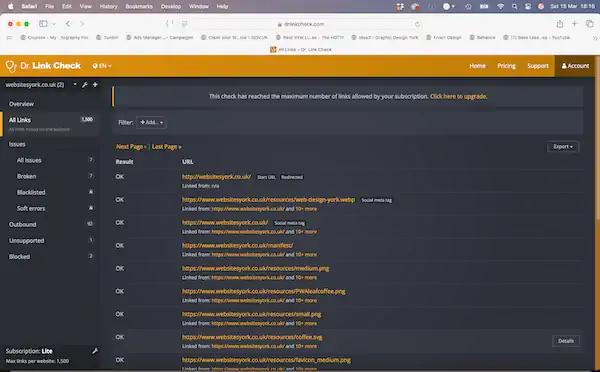Select All Links in the sidebar
Viewport: 600px width, 372px height.
coord(51,124)
